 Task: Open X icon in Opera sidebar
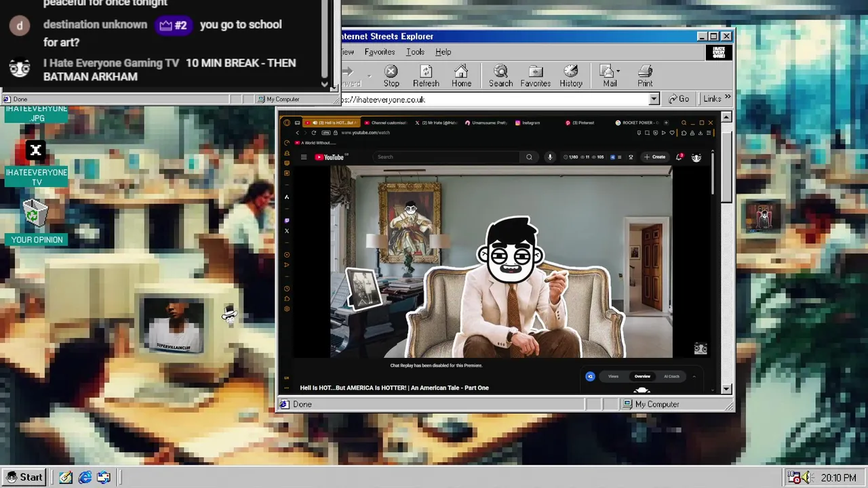287,231
